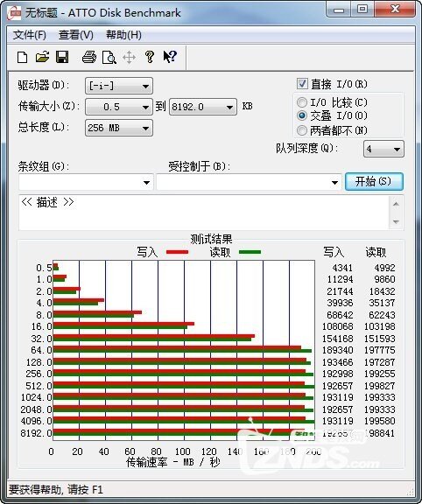Image resolution: width=422 pixels, height=504 pixels.
Task: Open About via the question mark icon
Action: click(150, 57)
